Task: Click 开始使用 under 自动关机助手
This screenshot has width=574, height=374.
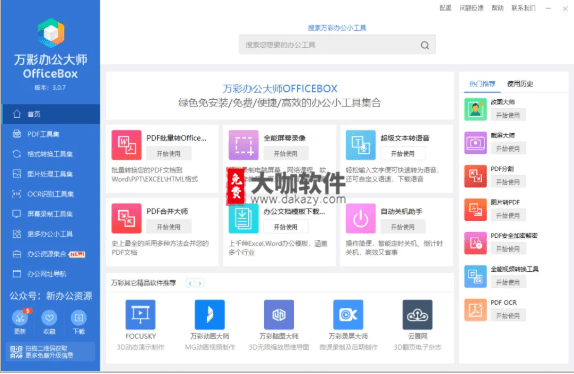Action: pyautogui.click(x=403, y=227)
